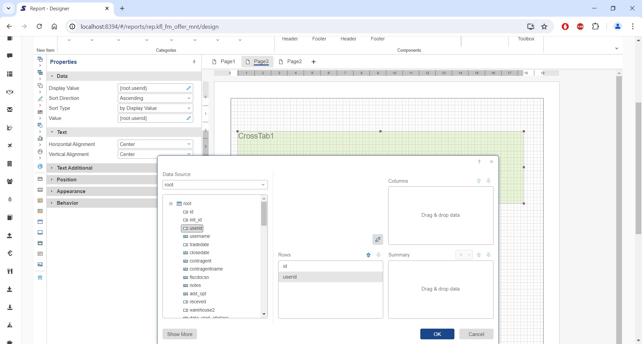
Task: Click the Summary move down arrow
Action: 489,255
